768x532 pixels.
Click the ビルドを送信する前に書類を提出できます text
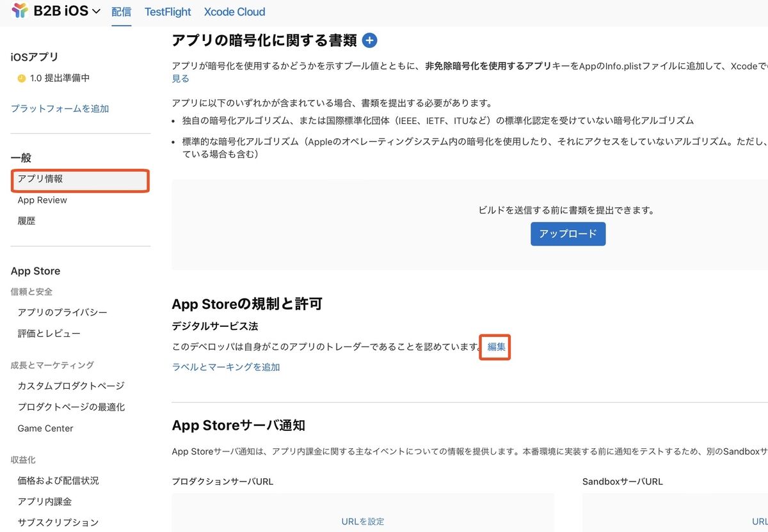[x=566, y=210]
